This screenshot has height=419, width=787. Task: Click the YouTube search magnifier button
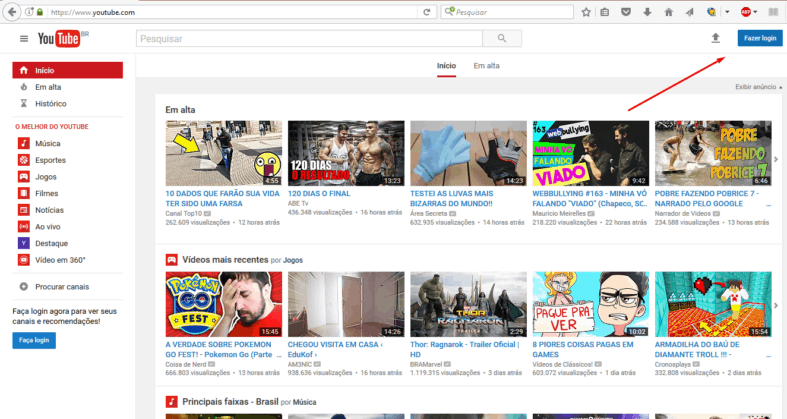pyautogui.click(x=502, y=38)
